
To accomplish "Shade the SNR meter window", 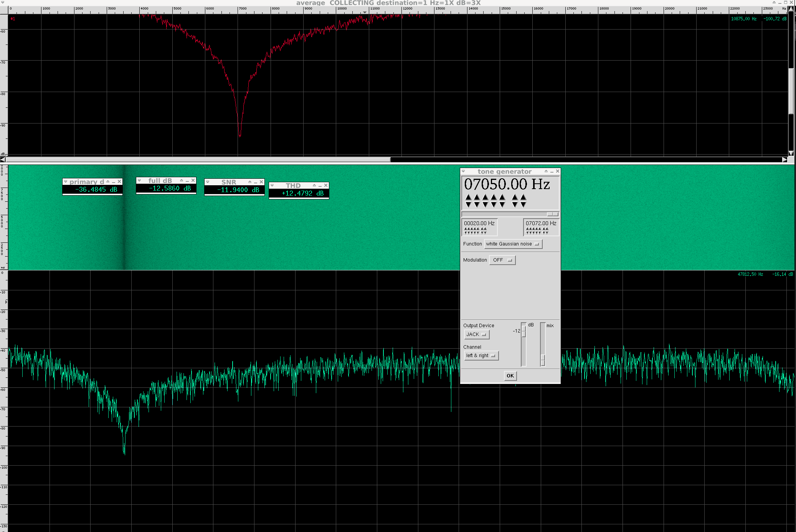I will tap(250, 182).
